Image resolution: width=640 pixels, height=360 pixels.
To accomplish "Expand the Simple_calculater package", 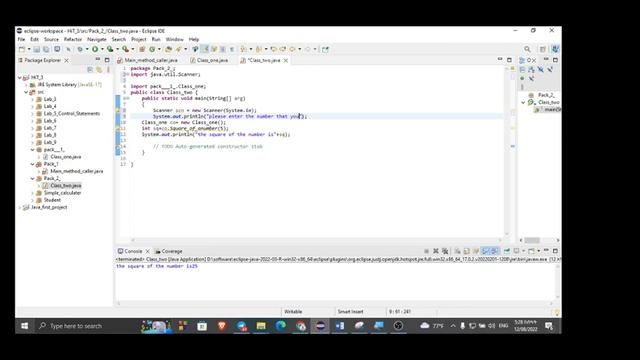I will pos(33,193).
